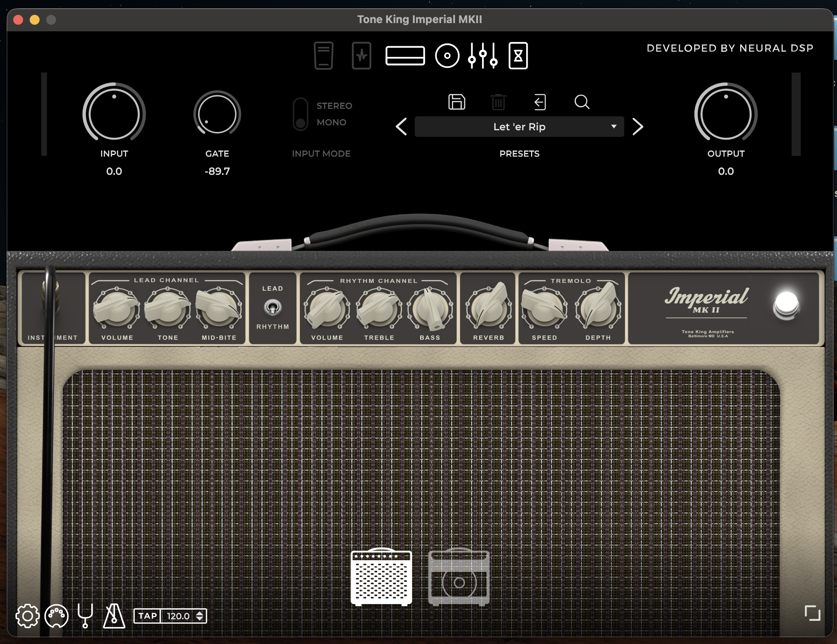Image resolution: width=837 pixels, height=644 pixels.
Task: Switch the channel toggle from Lead to Rhythm
Action: [x=273, y=307]
